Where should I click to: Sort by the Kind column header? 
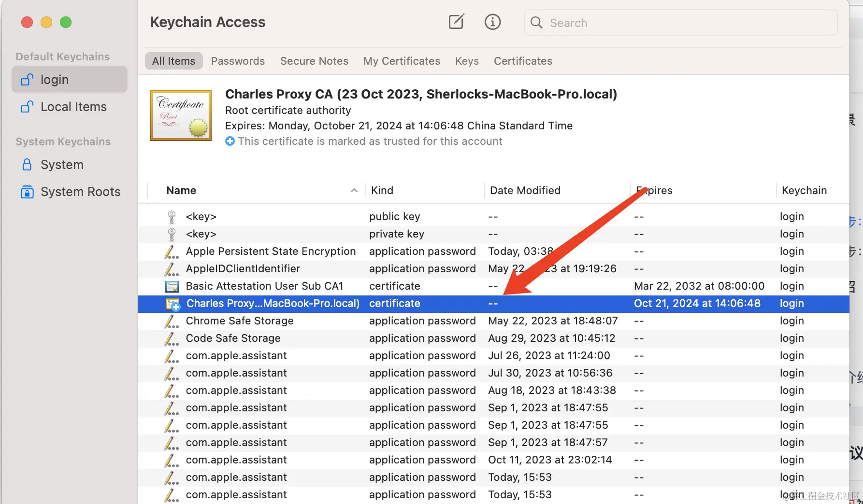pos(382,190)
